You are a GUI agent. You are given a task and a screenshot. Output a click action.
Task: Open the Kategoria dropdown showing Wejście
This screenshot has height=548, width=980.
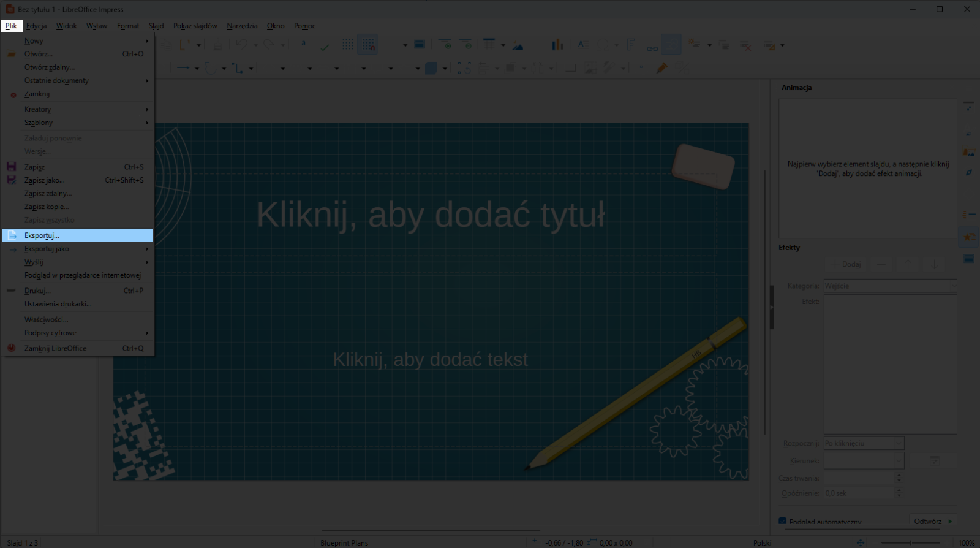tap(891, 286)
